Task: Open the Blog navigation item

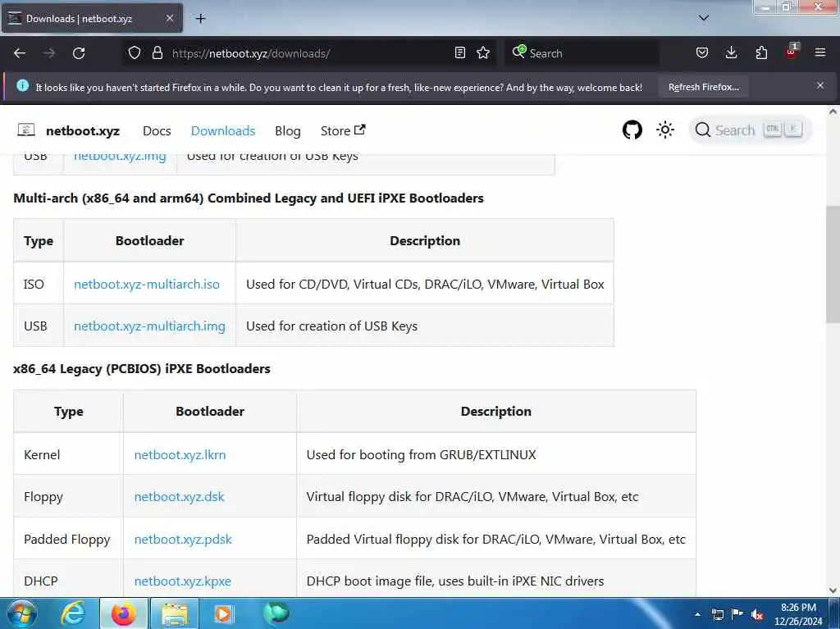Action: coord(288,130)
